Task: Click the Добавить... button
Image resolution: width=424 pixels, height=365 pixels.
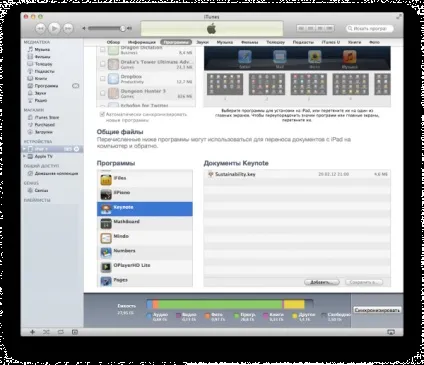Action: [322, 282]
